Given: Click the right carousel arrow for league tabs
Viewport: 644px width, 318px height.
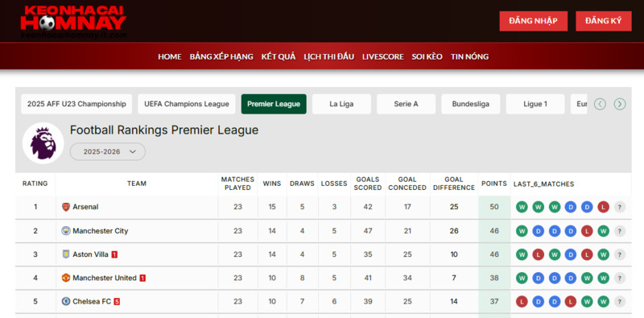Looking at the screenshot, I should (620, 105).
